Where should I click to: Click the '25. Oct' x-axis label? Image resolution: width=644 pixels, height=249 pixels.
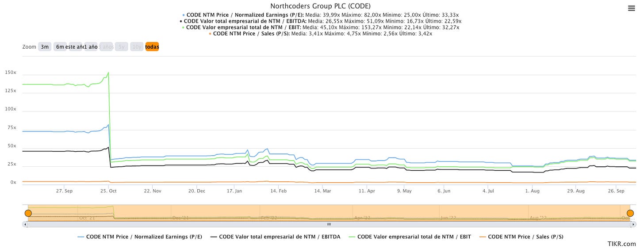(108, 191)
